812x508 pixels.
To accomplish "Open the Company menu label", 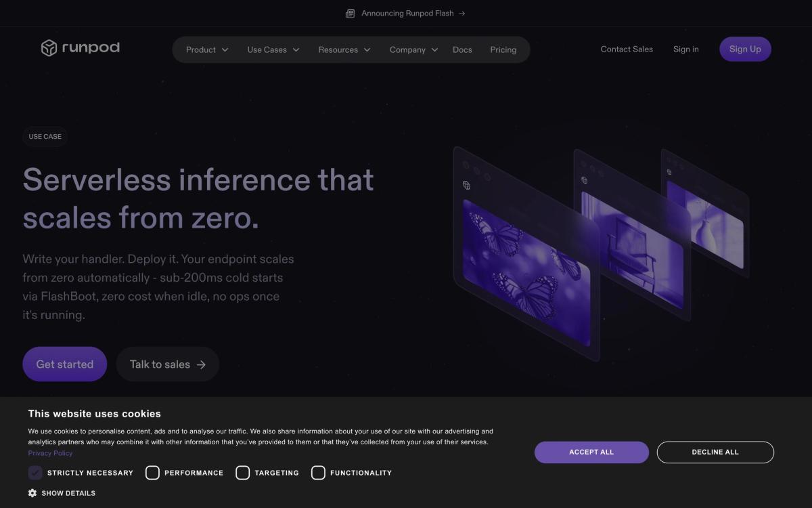I will click(407, 50).
